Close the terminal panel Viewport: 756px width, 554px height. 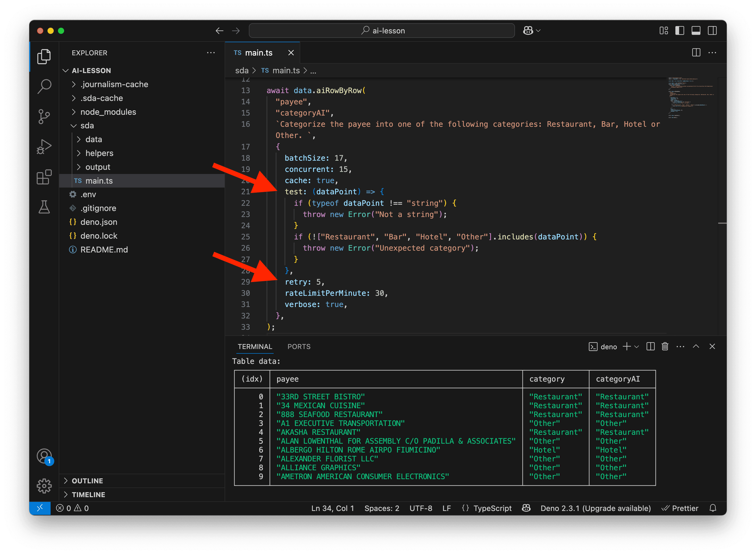[712, 346]
